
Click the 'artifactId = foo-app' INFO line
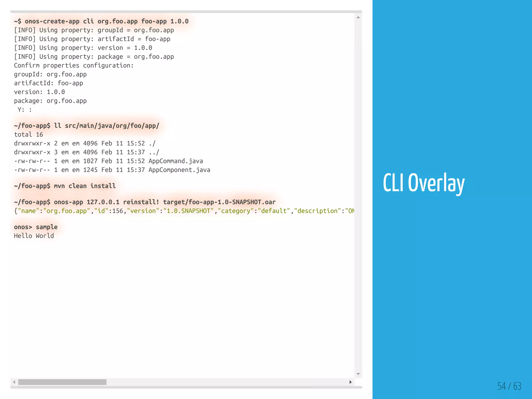92,39
